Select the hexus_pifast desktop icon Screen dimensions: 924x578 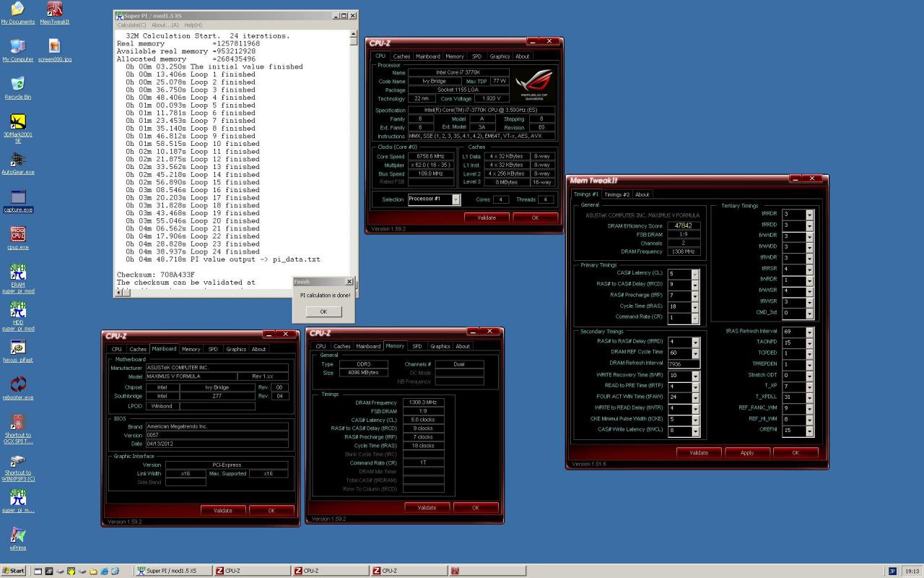[17, 350]
